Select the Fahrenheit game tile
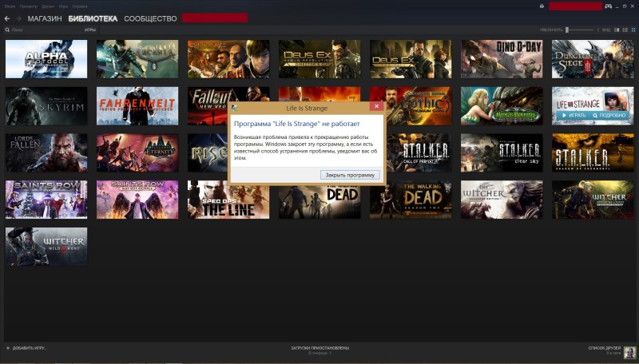 pos(137,106)
